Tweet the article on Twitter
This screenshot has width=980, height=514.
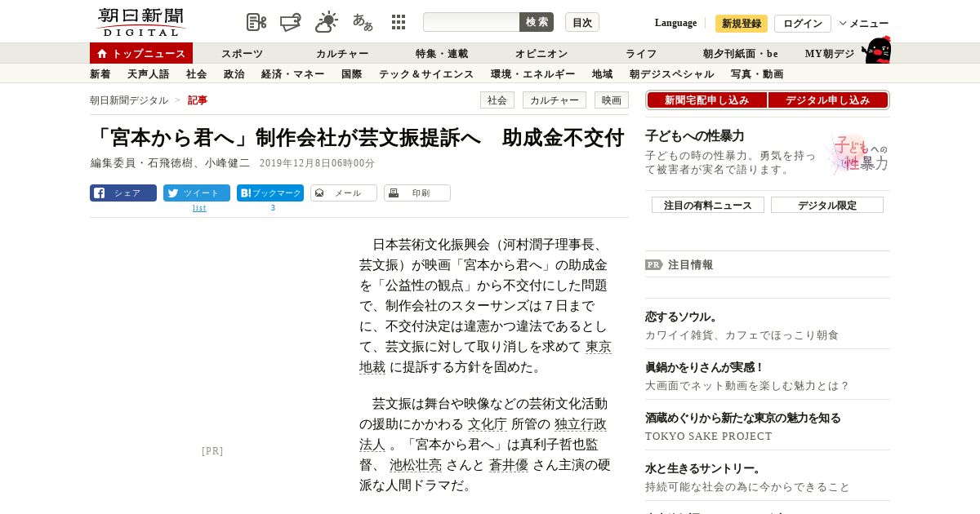coord(197,193)
